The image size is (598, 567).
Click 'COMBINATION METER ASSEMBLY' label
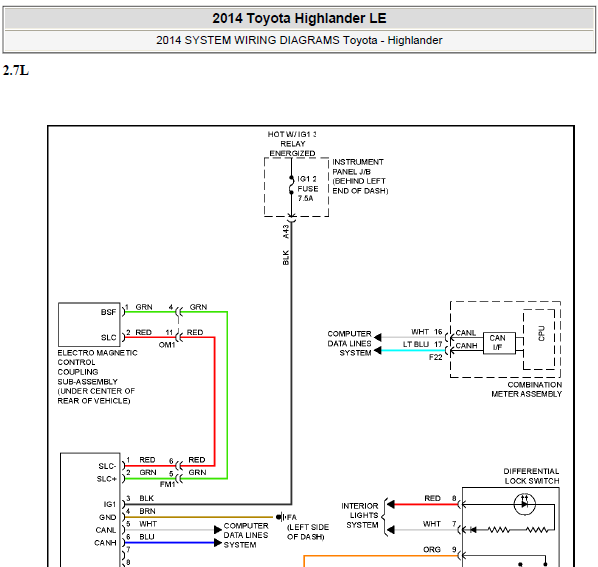(x=527, y=389)
